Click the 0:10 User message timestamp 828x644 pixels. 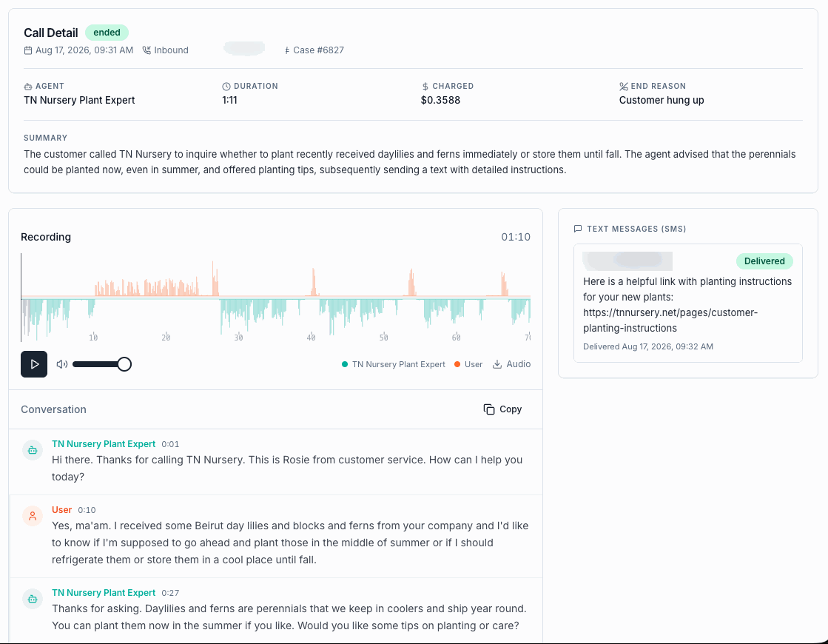point(87,510)
